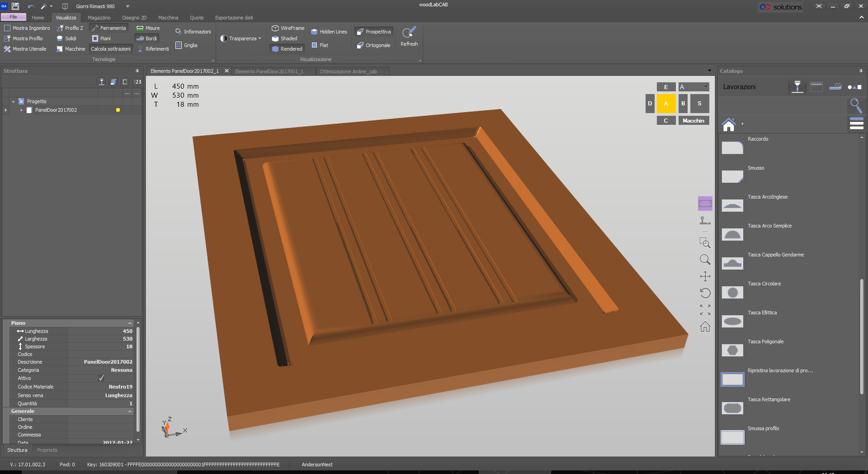Expand the PanelDoor2017002 tree node

coord(21,110)
